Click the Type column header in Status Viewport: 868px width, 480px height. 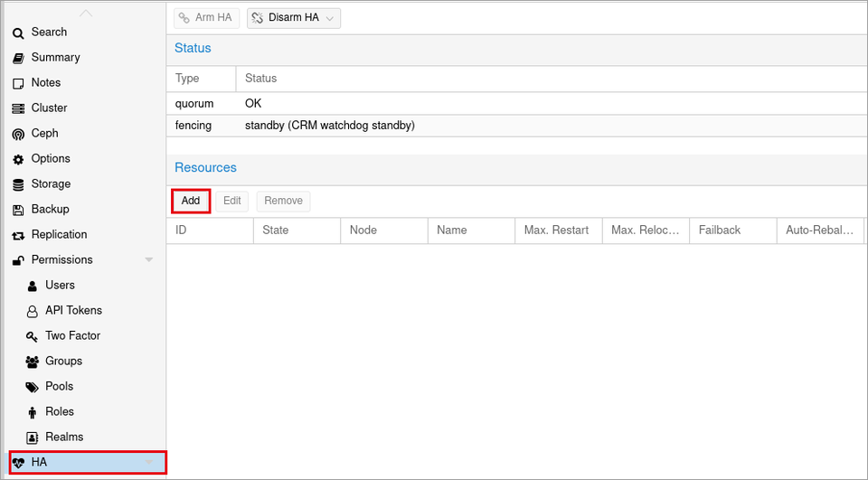click(201, 79)
